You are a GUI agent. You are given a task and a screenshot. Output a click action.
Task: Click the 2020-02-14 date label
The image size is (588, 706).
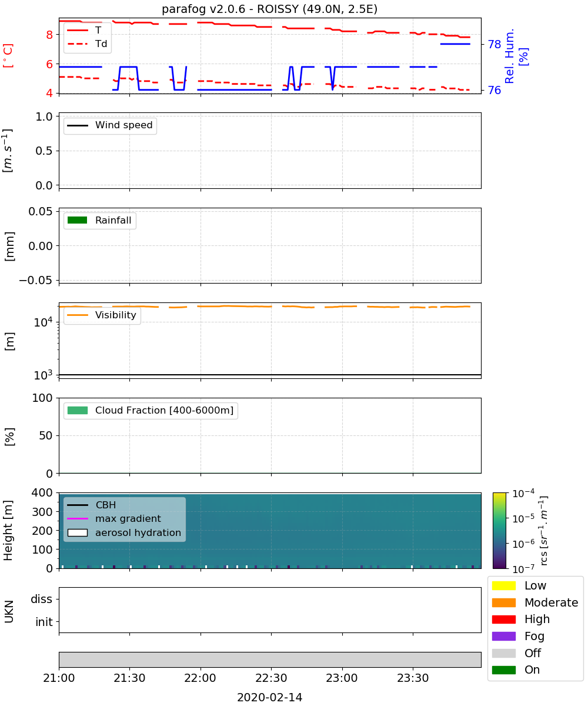click(269, 697)
